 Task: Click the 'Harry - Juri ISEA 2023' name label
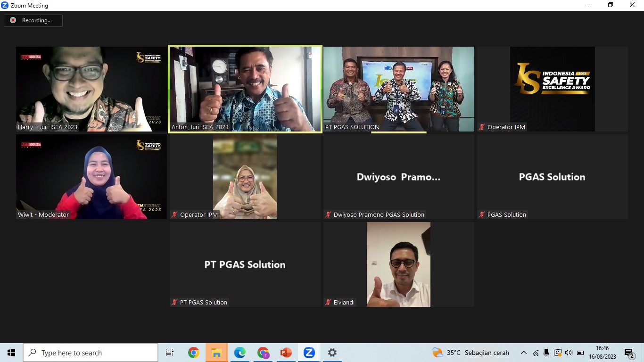pos(48,127)
